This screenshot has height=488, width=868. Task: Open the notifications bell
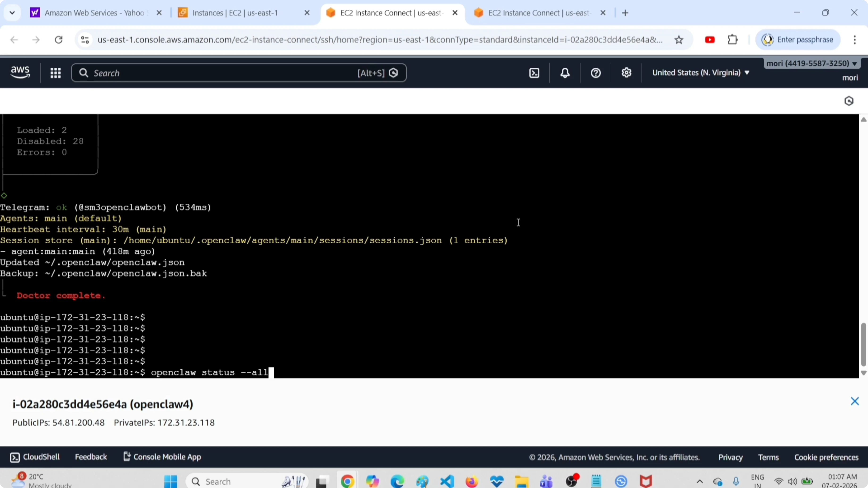click(x=565, y=73)
